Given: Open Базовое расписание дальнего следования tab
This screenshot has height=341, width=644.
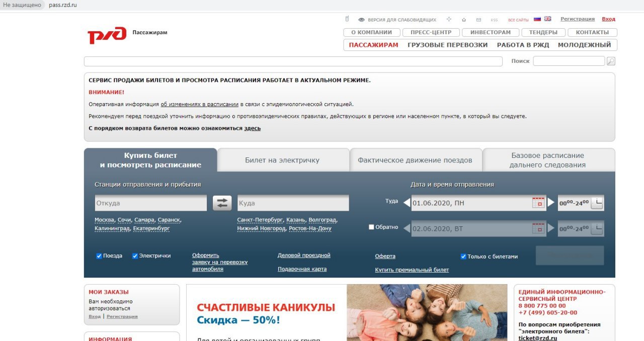Looking at the screenshot, I should (x=548, y=160).
